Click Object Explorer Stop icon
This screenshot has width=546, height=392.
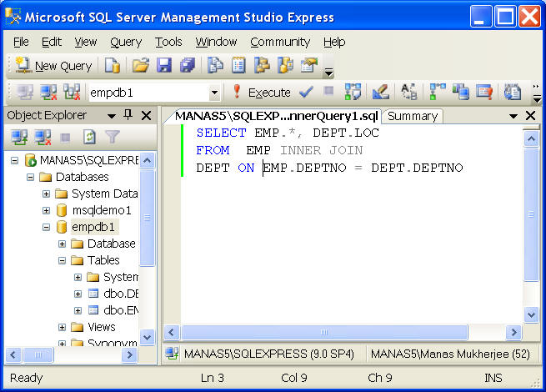click(65, 138)
